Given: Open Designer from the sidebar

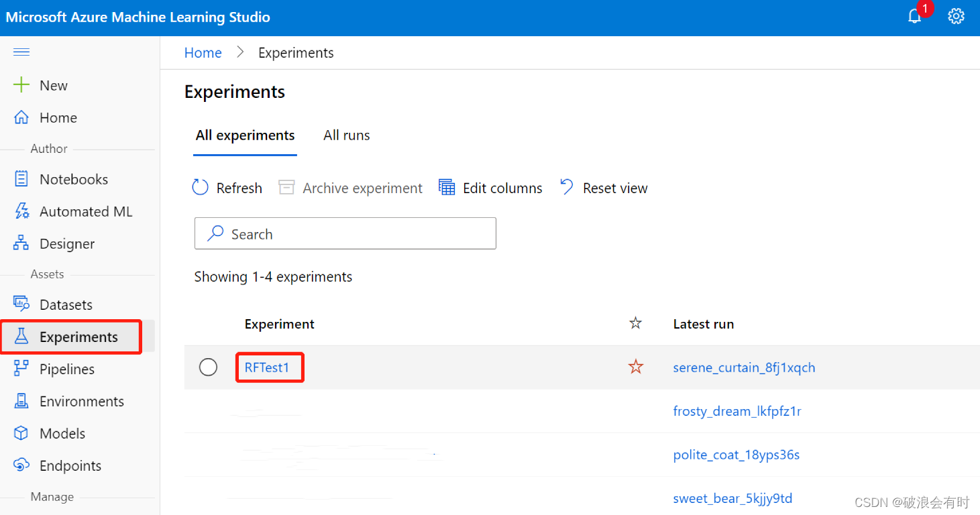Looking at the screenshot, I should [x=67, y=244].
